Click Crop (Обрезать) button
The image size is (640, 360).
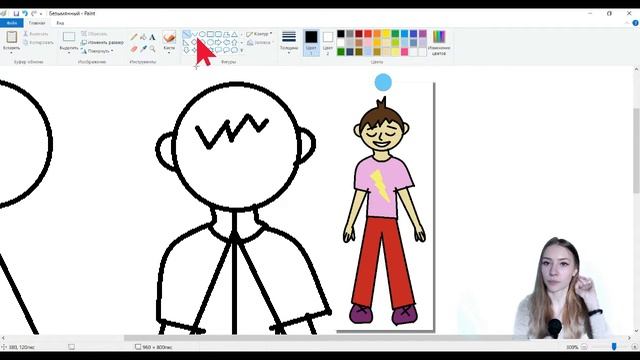point(94,34)
